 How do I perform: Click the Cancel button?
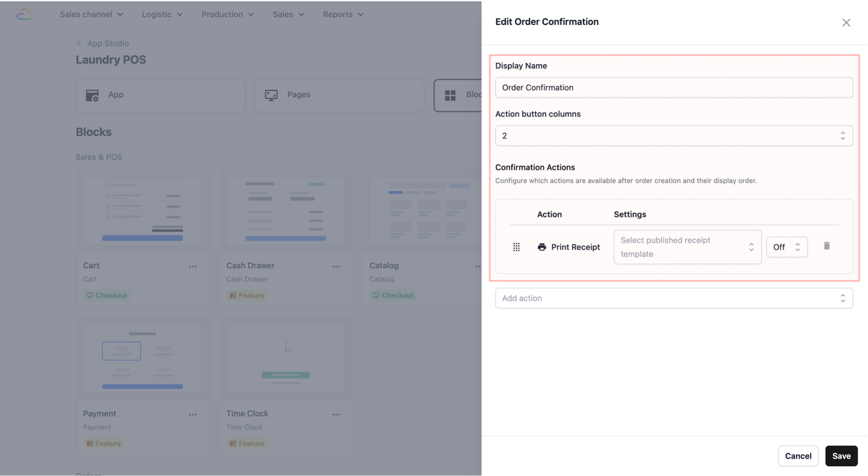click(x=798, y=456)
